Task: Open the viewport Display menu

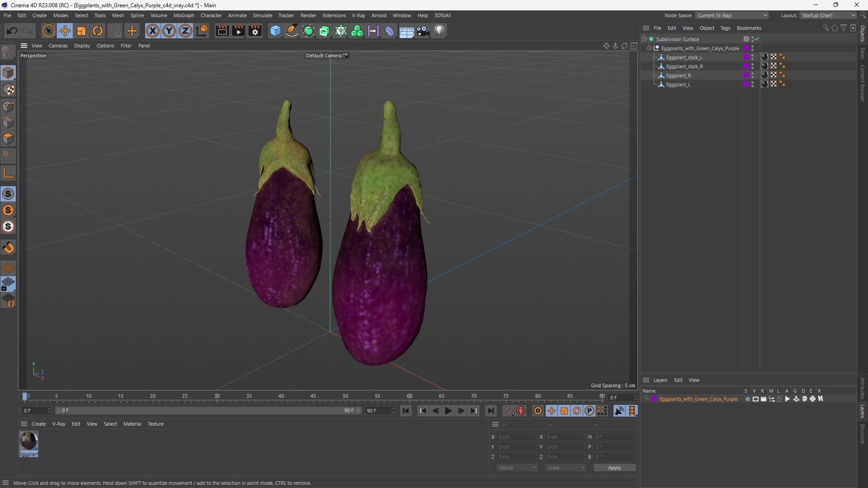Action: coord(82,46)
